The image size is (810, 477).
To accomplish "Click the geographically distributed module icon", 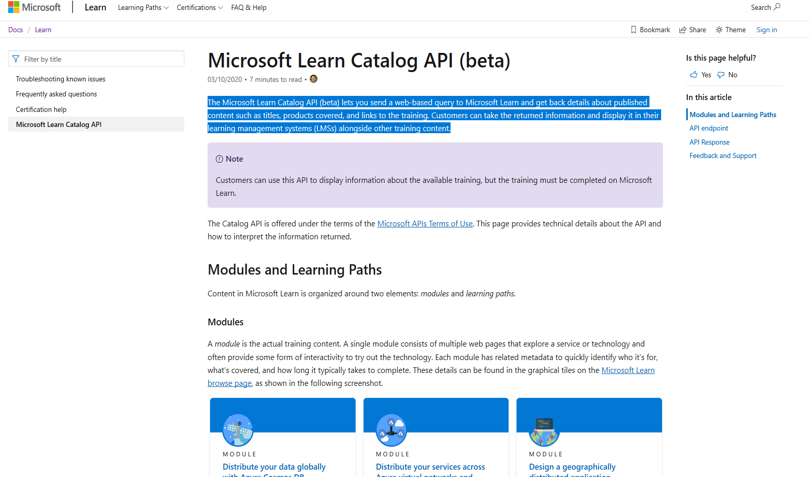I will (544, 430).
